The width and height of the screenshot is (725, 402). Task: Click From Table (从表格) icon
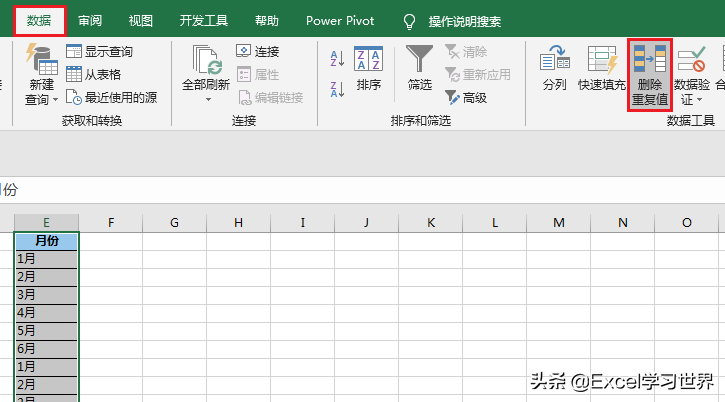(x=74, y=74)
